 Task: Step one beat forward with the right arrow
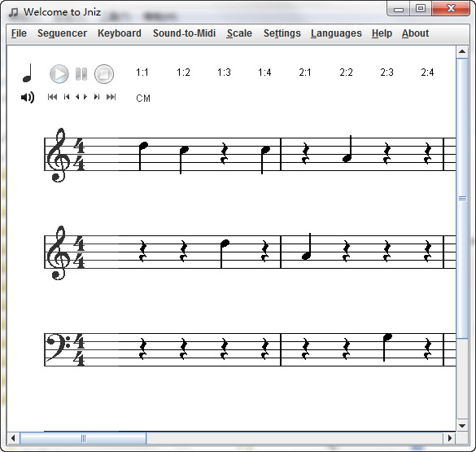[85, 97]
